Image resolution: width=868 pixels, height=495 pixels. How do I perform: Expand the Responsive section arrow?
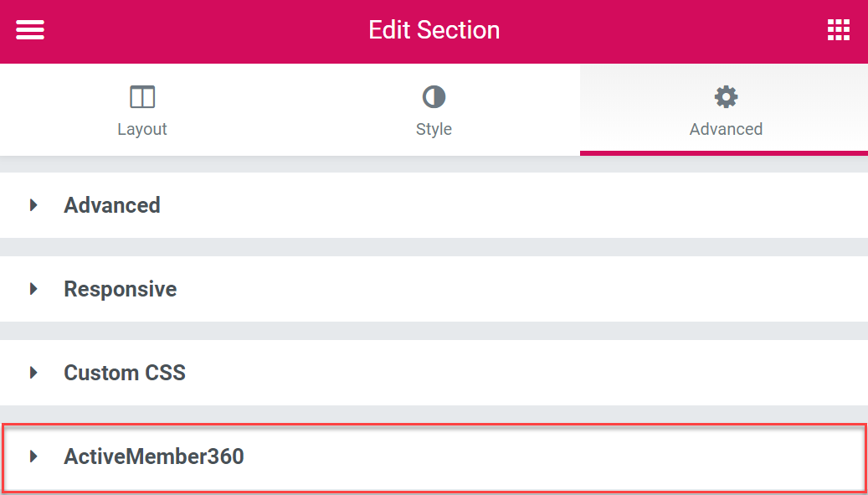point(33,288)
